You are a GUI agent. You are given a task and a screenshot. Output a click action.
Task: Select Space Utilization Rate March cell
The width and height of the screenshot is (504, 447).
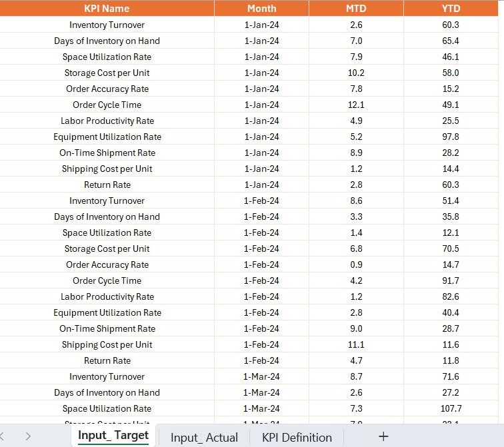[x=107, y=408]
